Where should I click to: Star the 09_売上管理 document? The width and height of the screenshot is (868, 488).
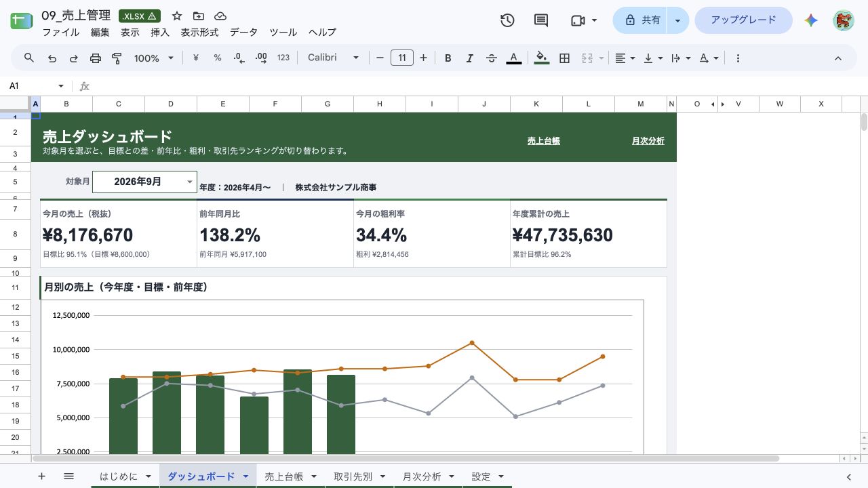(x=177, y=16)
